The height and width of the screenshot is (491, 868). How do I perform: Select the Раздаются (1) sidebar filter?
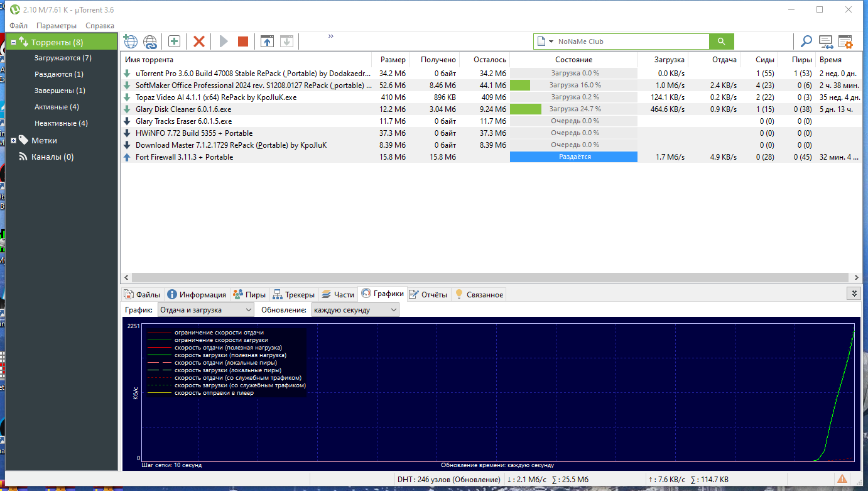pyautogui.click(x=59, y=74)
